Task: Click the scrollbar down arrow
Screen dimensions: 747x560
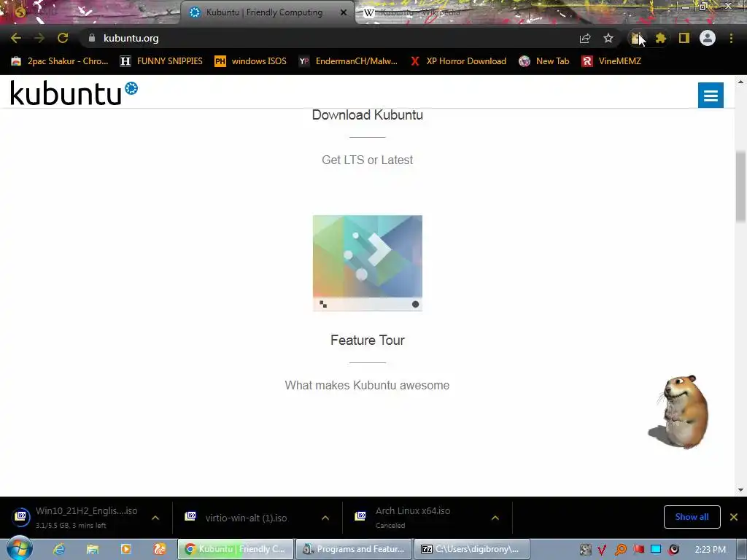Action: coord(741,489)
